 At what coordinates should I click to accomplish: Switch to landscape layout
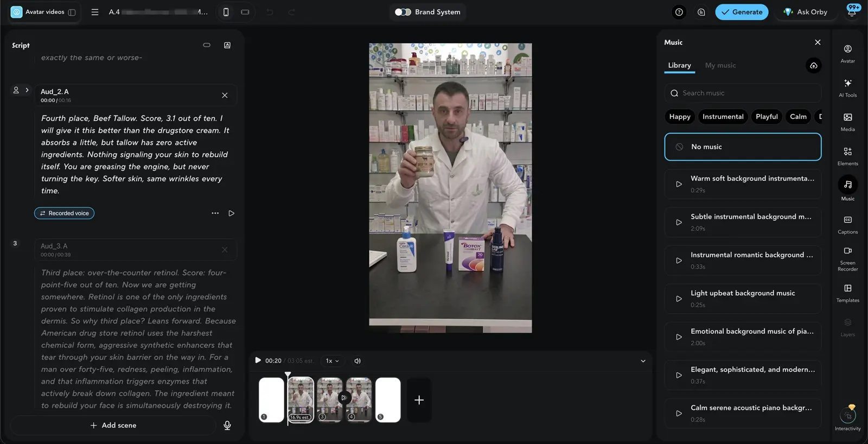245,12
